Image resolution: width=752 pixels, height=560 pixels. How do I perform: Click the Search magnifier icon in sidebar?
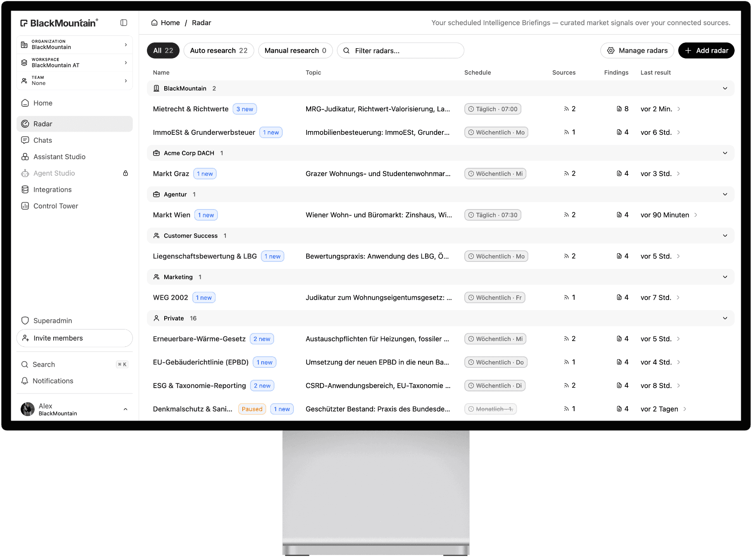(25, 365)
